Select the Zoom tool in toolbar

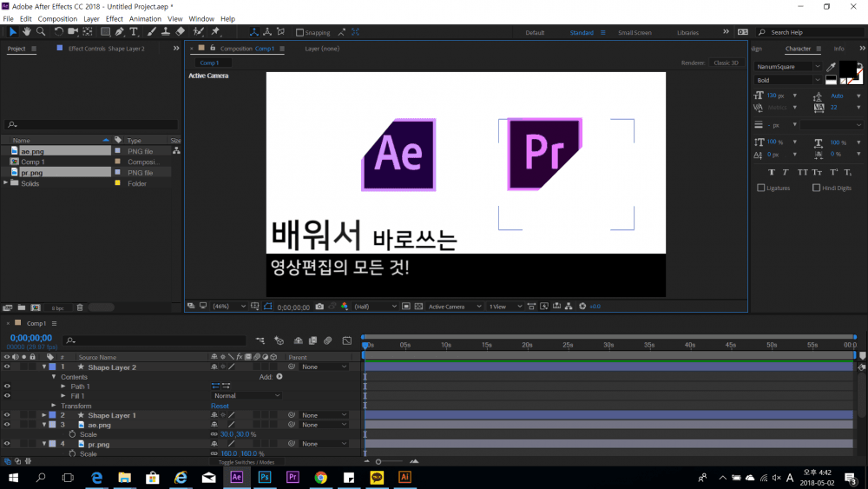tap(41, 32)
